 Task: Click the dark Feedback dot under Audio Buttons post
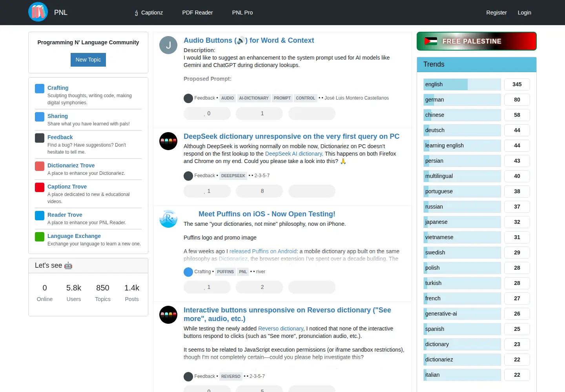(x=188, y=98)
